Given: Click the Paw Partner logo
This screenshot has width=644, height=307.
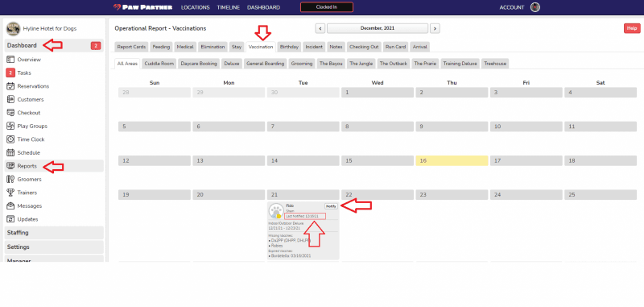Looking at the screenshot, I should [x=142, y=7].
